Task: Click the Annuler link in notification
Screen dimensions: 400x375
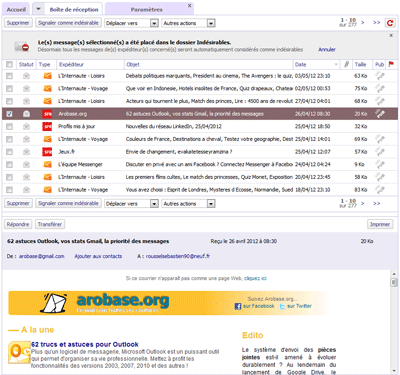Action: pyautogui.click(x=327, y=49)
